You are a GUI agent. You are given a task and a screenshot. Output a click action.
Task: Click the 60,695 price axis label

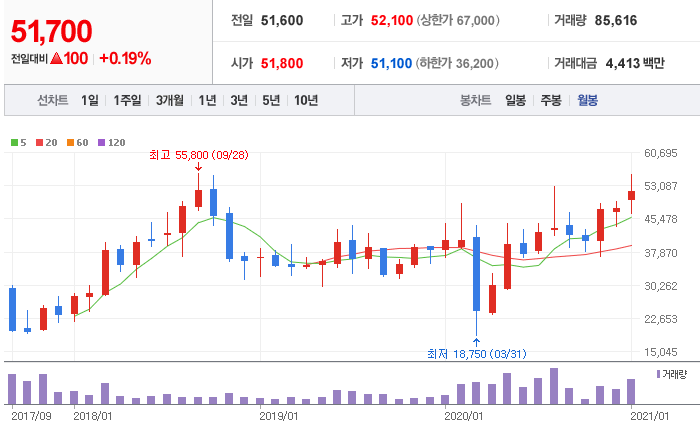click(x=661, y=153)
